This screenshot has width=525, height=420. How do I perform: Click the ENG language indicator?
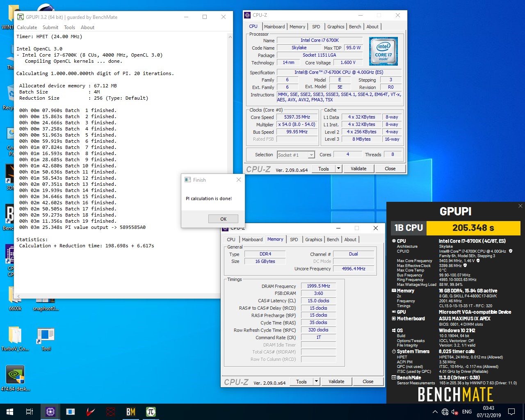coord(467,412)
